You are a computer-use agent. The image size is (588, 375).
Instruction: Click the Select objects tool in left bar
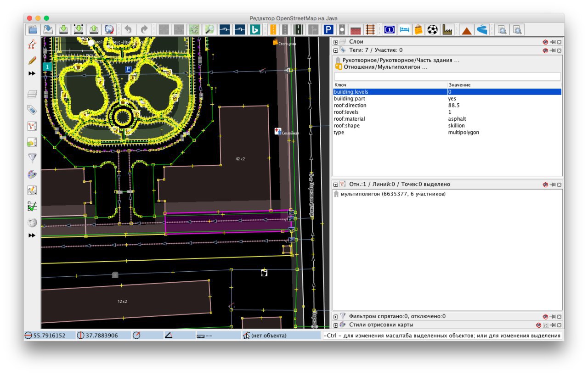click(x=32, y=45)
